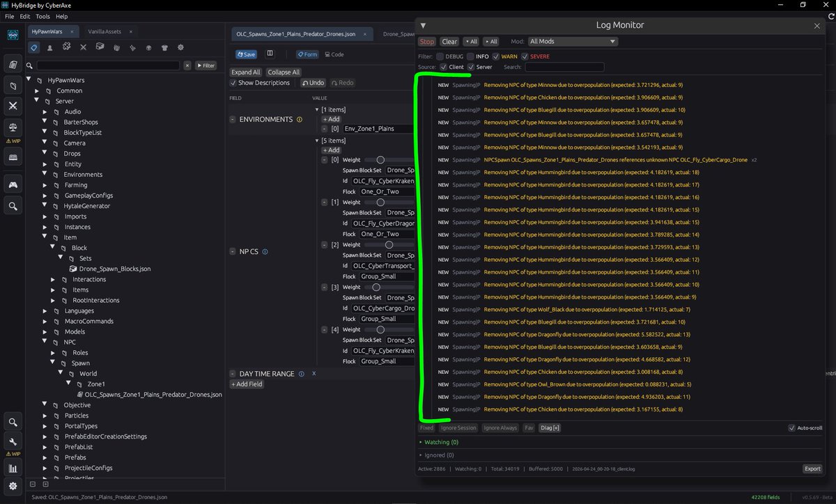Disable Auto-scroll in Log Monitor

[792, 428]
